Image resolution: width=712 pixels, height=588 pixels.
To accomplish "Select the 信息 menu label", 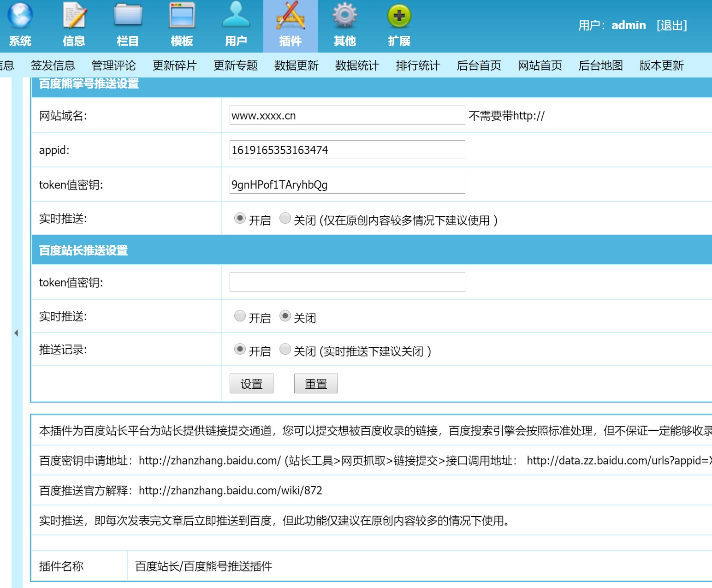I will coord(74,41).
